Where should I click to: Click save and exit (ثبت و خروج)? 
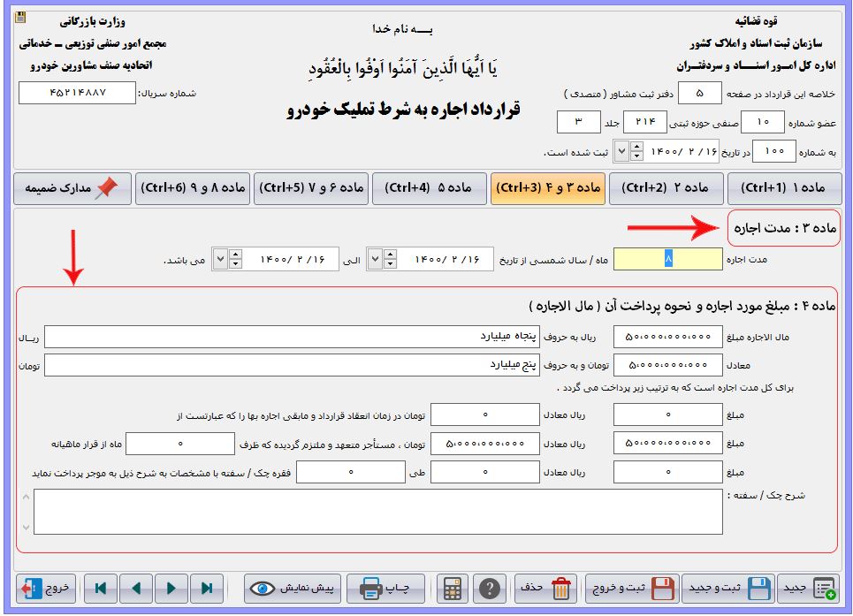[x=632, y=589]
